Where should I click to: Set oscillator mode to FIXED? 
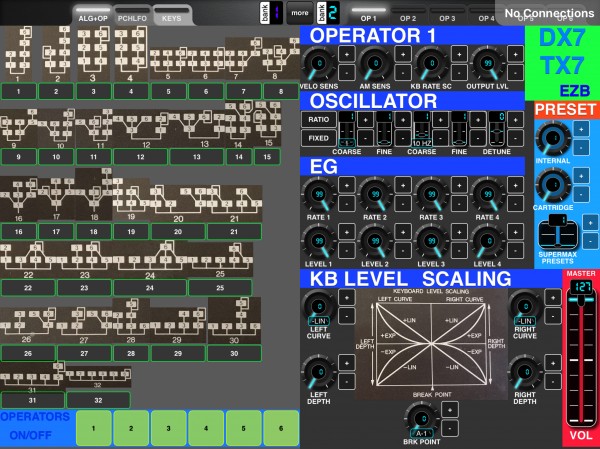(318, 138)
